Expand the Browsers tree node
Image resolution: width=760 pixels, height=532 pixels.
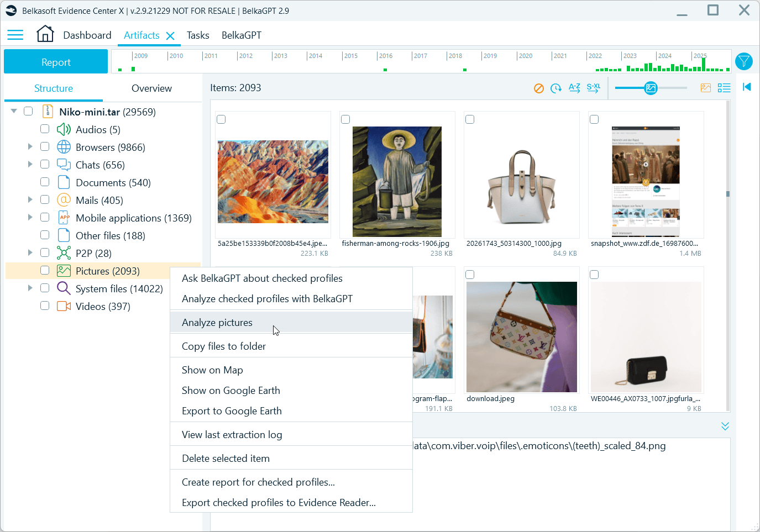[x=31, y=146]
